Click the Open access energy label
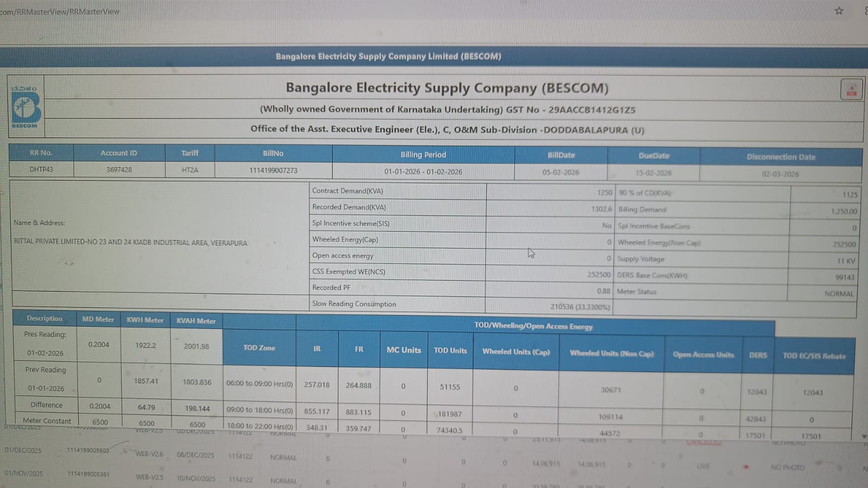Image resolution: width=868 pixels, height=488 pixels. [x=343, y=256]
